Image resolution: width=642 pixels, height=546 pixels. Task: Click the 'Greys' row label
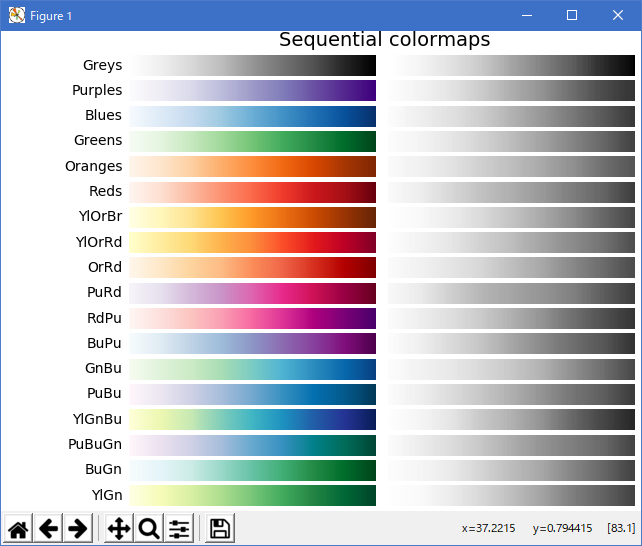[102, 65]
